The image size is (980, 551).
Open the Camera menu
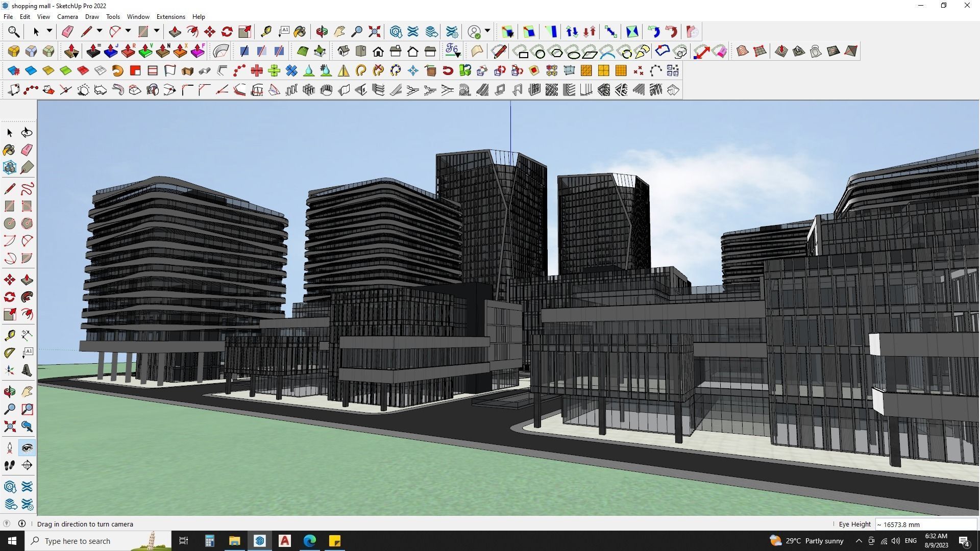click(x=67, y=17)
